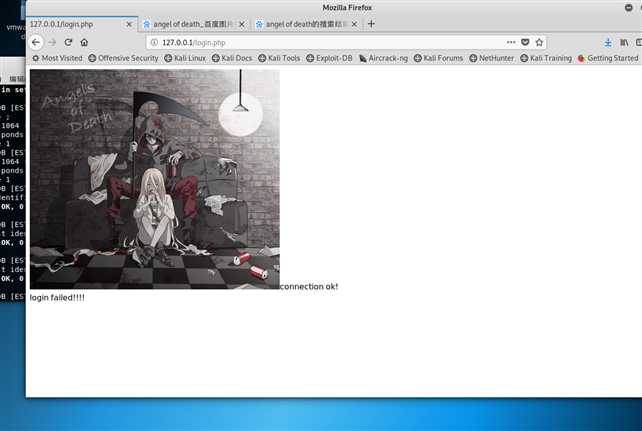642x431 pixels.
Task: Open Kali Docs bookmark
Action: 232,58
